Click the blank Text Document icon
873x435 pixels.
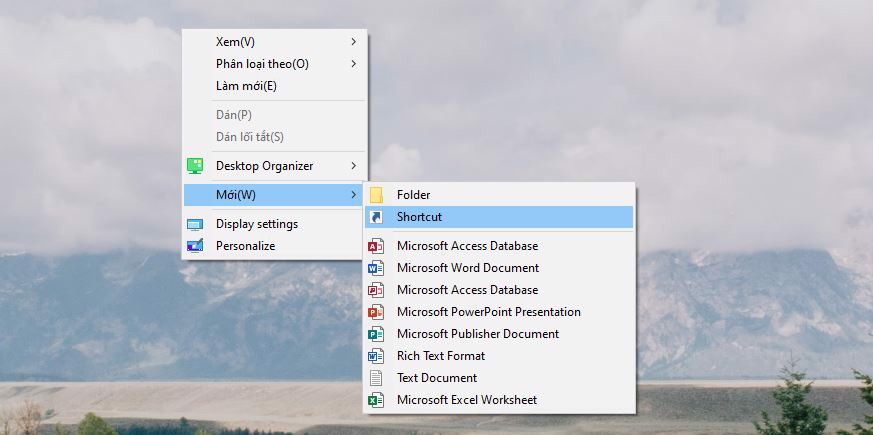tap(376, 378)
